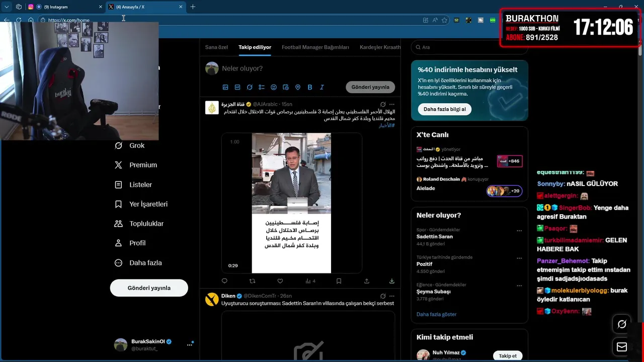Reply to AJArabic post
The image size is (644, 362).
224,281
